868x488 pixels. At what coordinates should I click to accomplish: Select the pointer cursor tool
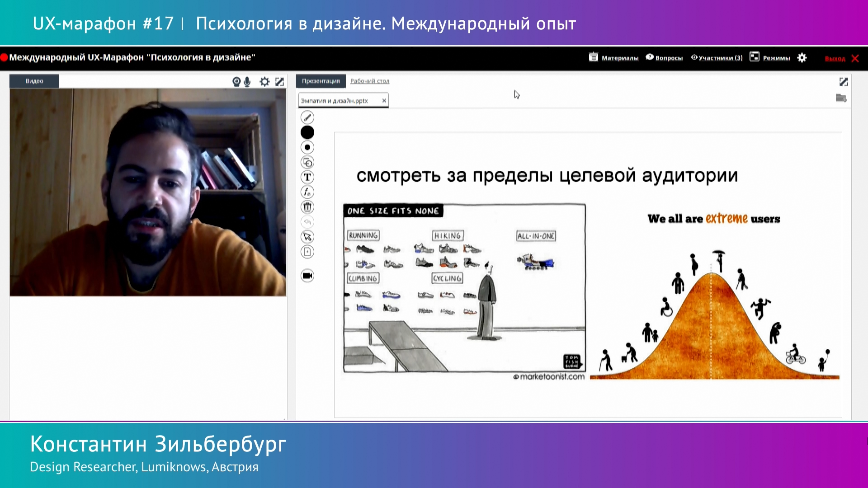(307, 237)
